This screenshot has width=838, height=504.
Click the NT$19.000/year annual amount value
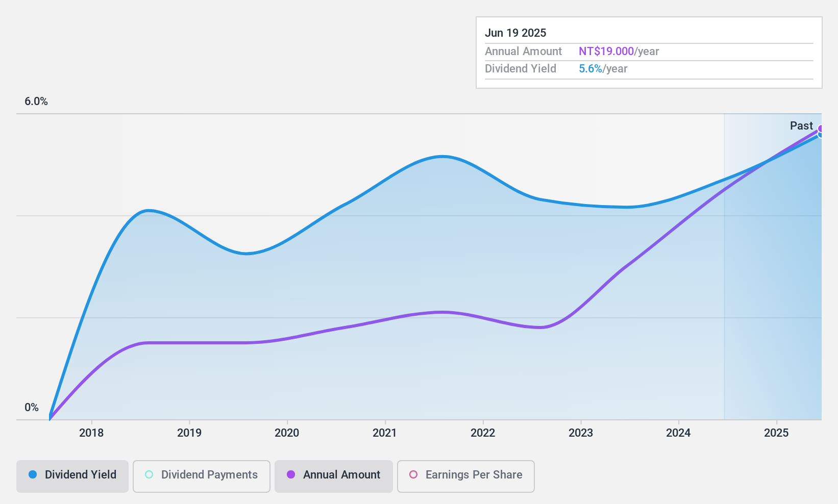[619, 51]
